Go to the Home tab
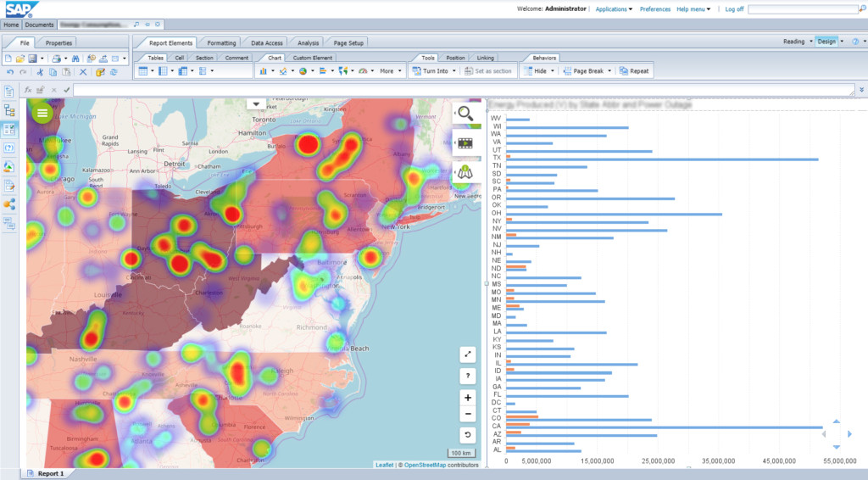The width and height of the screenshot is (868, 480). click(11, 25)
